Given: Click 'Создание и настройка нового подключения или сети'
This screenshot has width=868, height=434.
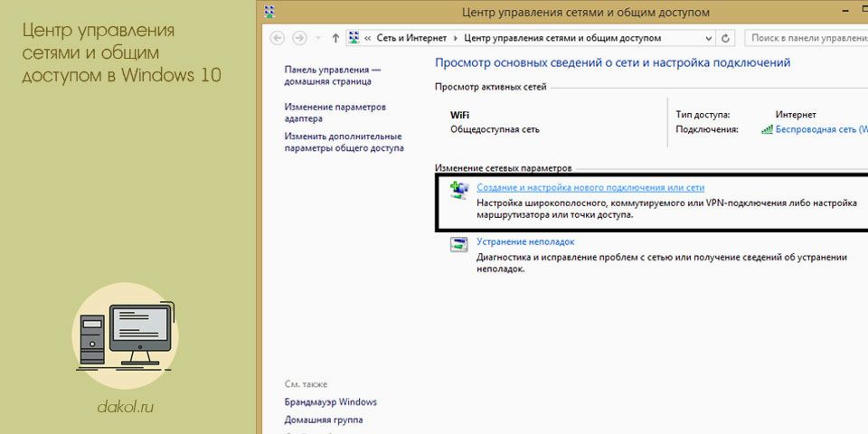Looking at the screenshot, I should [x=590, y=188].
